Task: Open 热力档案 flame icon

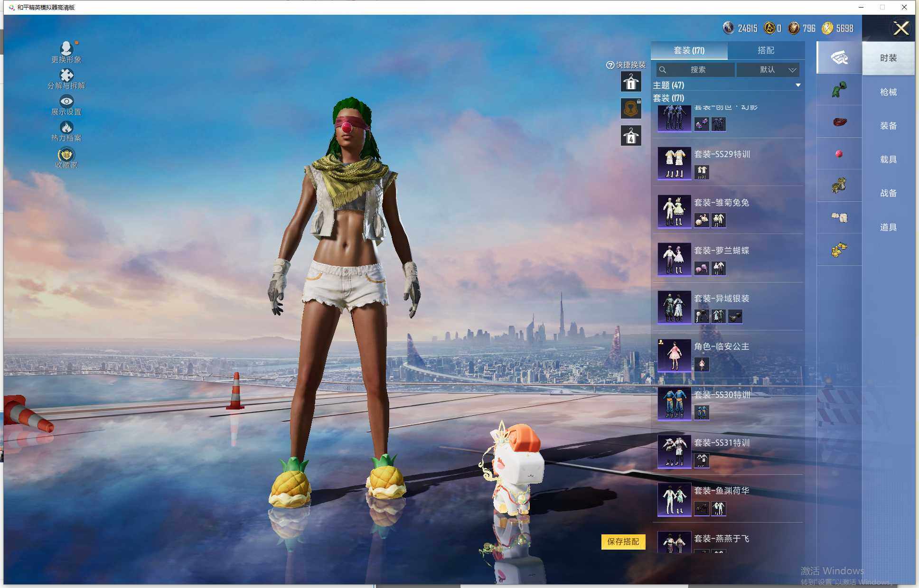Action: pyautogui.click(x=66, y=127)
